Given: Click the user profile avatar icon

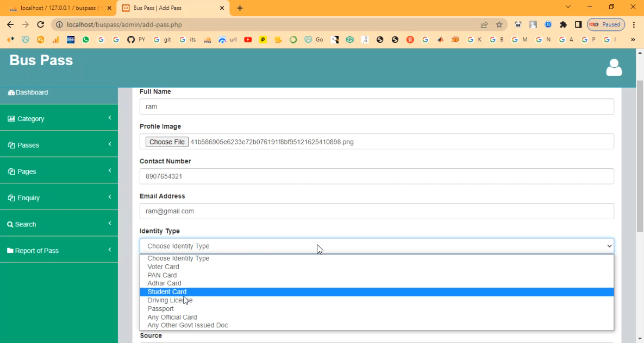Looking at the screenshot, I should click(614, 68).
